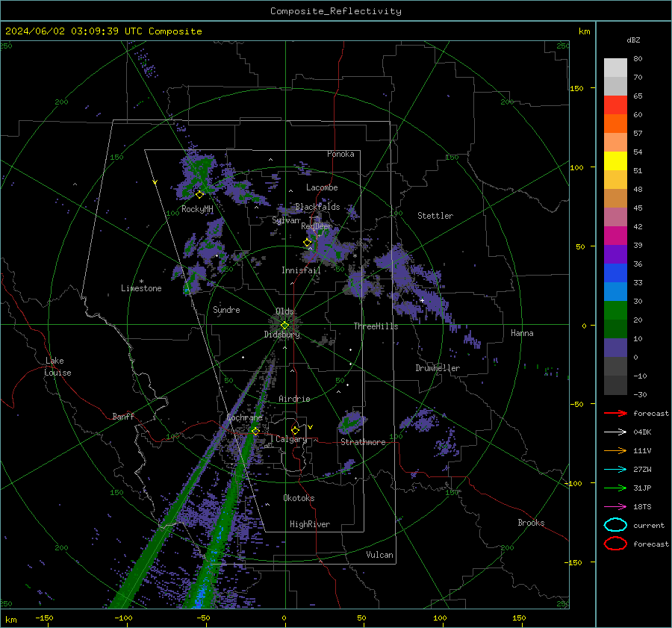
Task: Click the yellow diamond marker near RockyMH
Action: pos(199,195)
